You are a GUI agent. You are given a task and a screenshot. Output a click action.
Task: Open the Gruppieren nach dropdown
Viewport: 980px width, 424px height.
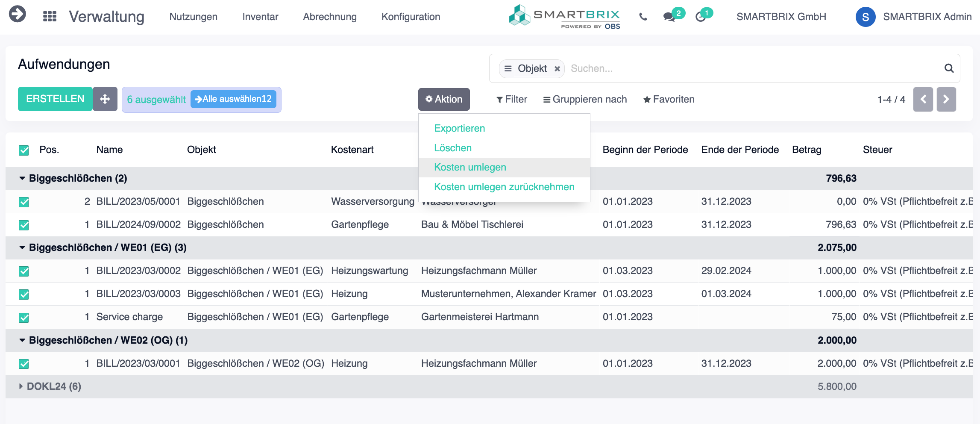click(x=585, y=100)
